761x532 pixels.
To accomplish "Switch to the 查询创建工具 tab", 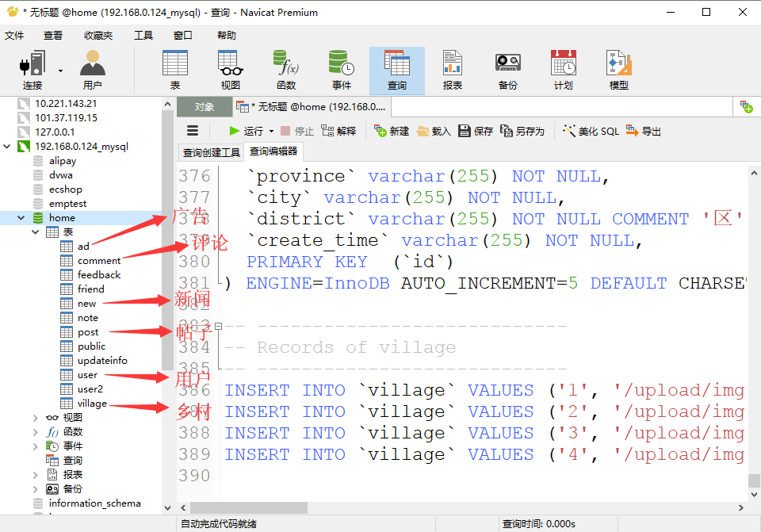I will [211, 152].
